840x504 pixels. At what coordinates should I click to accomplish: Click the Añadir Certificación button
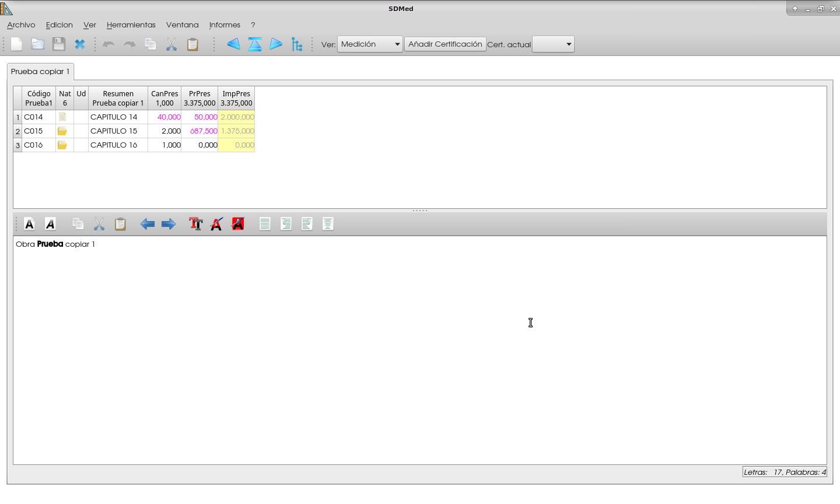coord(445,44)
